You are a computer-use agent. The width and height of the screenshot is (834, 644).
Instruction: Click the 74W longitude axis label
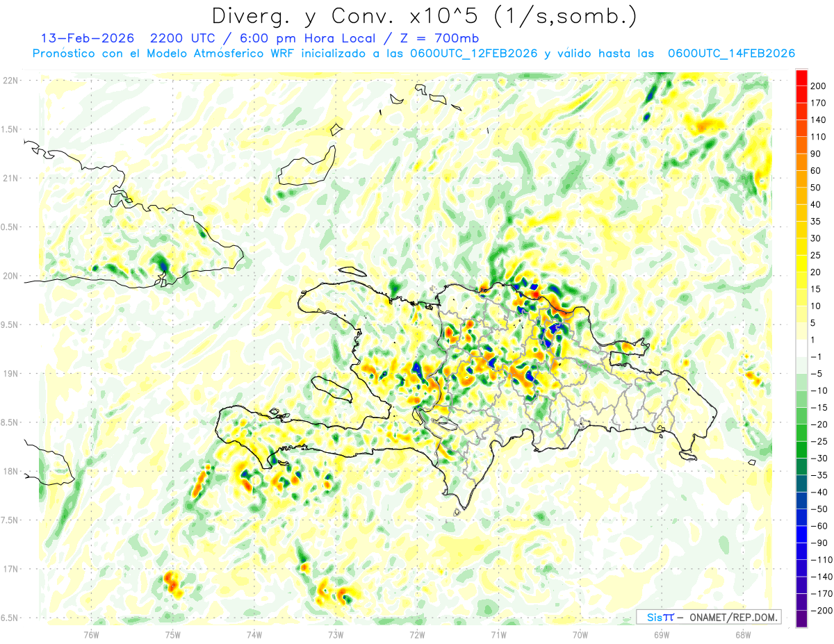click(254, 635)
